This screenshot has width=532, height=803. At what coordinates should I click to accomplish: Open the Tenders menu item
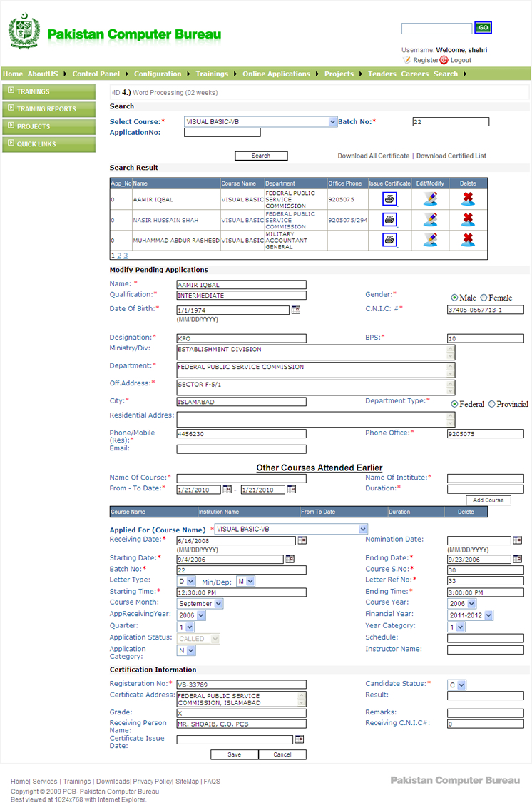382,74
